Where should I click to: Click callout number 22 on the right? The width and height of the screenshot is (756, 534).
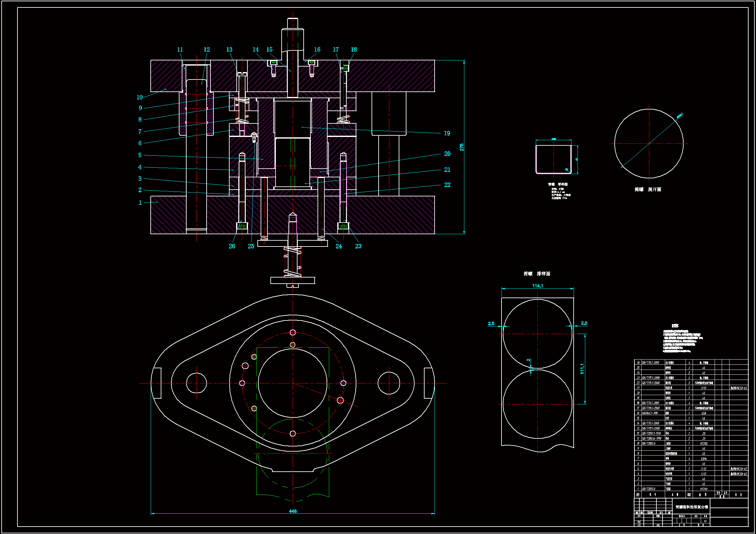coord(447,185)
